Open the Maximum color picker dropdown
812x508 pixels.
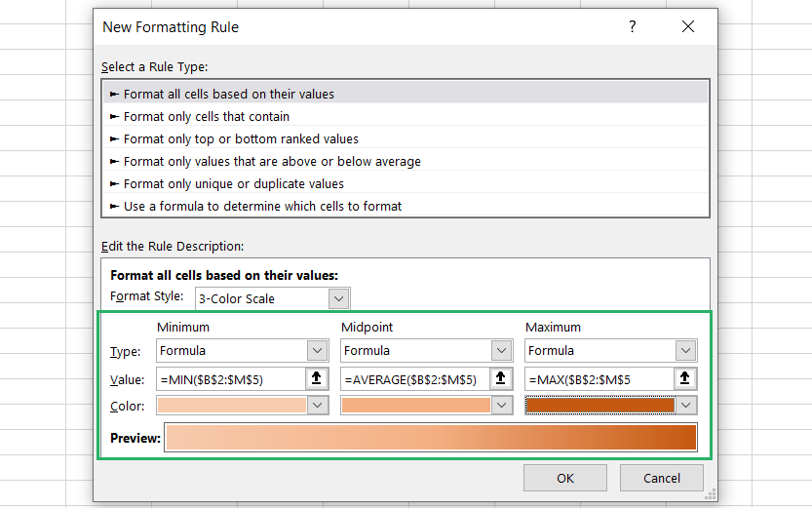click(685, 405)
